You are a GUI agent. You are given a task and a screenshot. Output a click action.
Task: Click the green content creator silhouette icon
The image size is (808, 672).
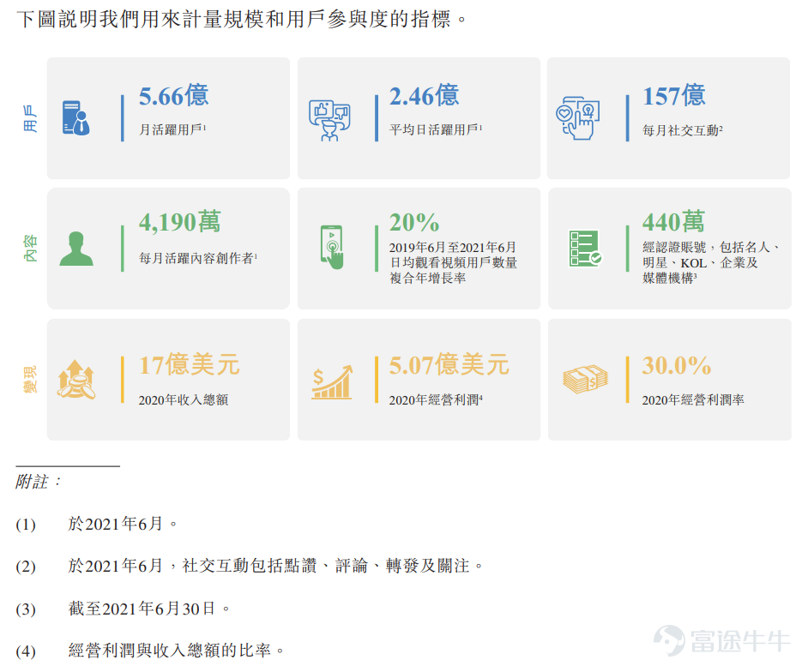[x=76, y=249]
